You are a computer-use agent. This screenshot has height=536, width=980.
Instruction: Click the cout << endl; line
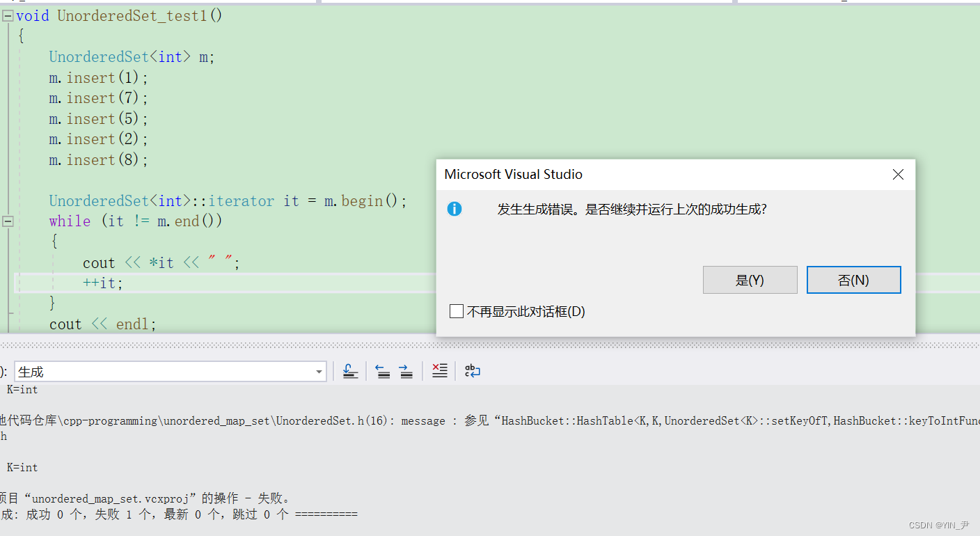click(103, 324)
